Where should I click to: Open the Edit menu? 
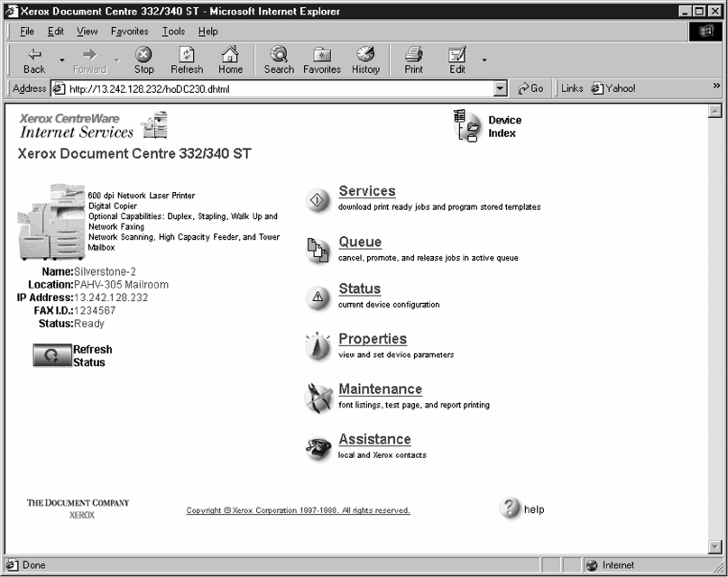pyautogui.click(x=56, y=31)
